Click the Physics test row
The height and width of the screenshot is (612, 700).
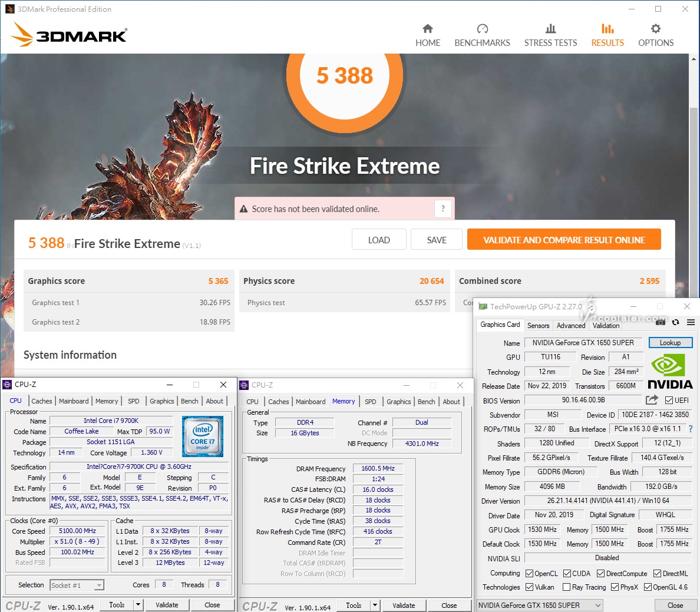click(x=345, y=302)
